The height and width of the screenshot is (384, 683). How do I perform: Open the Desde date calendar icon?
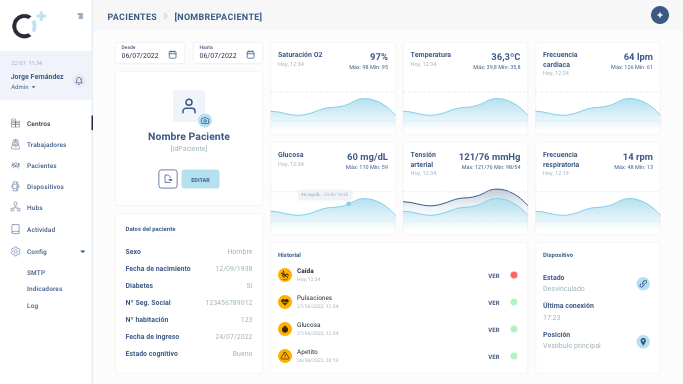[172, 55]
